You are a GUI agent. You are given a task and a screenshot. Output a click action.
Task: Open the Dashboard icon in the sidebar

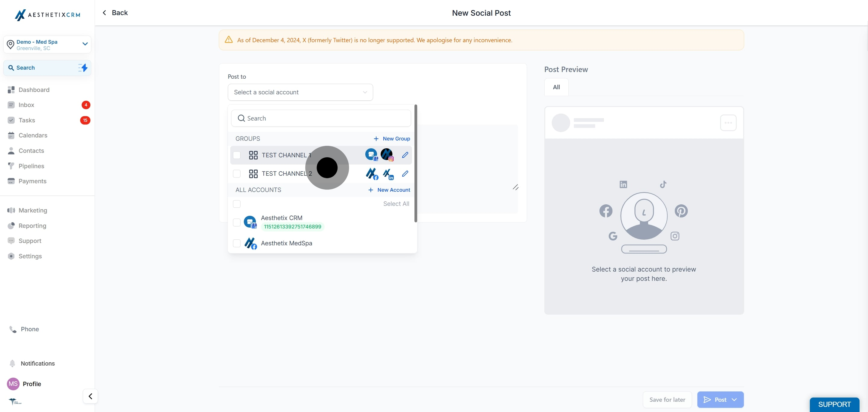[x=11, y=90]
